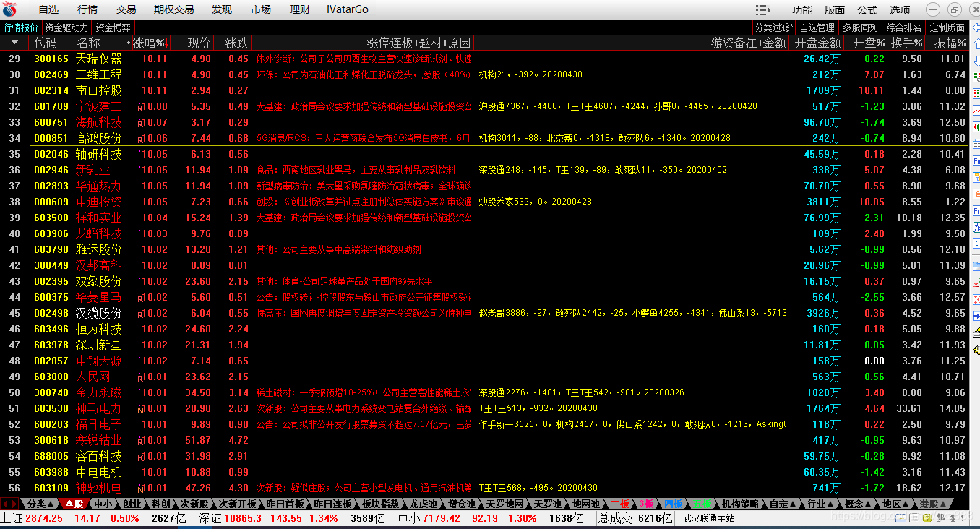Open the 版面 menu
980x529 pixels.
coord(835,10)
